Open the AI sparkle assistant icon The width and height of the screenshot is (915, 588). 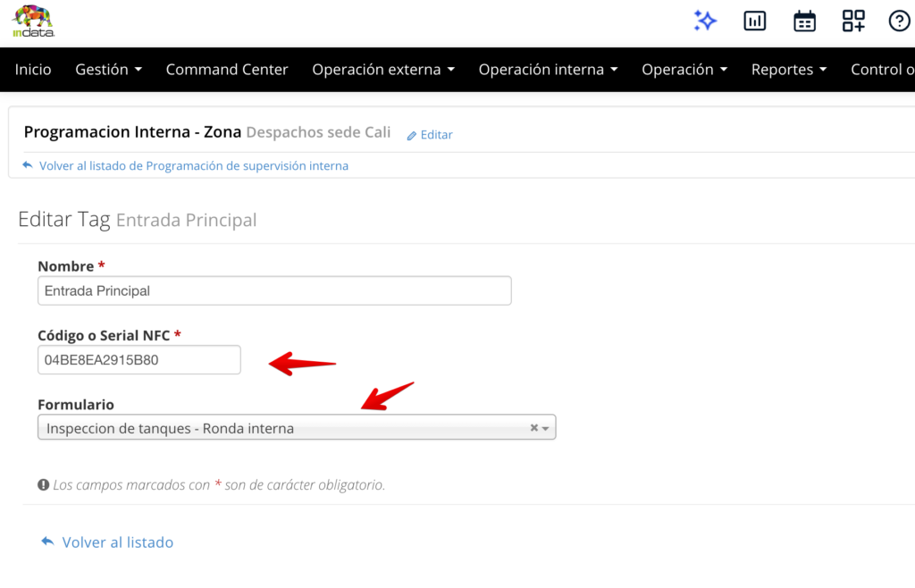[706, 21]
